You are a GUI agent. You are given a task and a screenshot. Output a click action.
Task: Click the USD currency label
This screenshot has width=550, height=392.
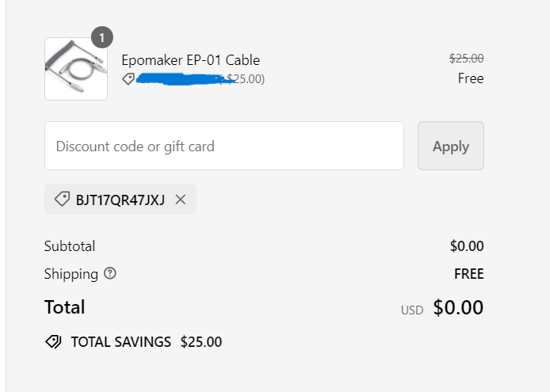[x=412, y=310]
